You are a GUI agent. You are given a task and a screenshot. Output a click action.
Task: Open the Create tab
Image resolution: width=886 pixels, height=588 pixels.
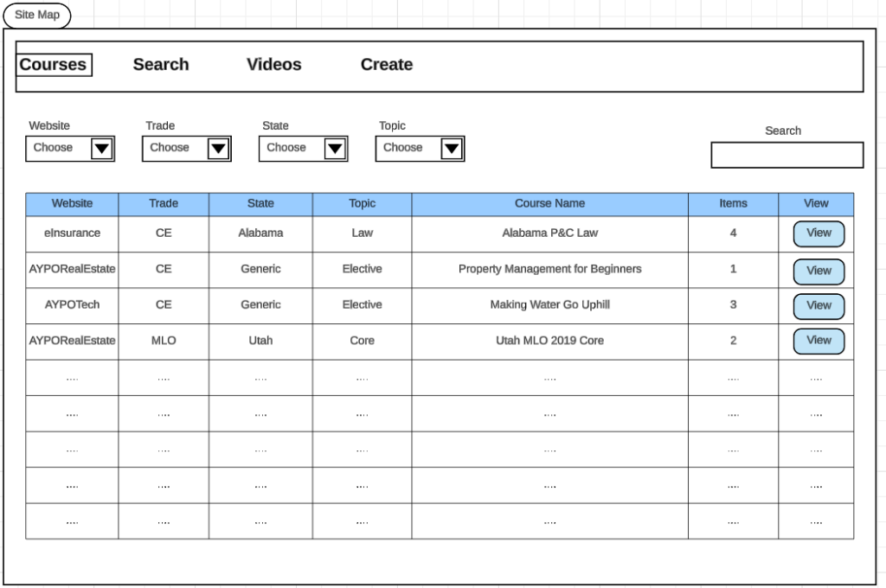point(386,65)
